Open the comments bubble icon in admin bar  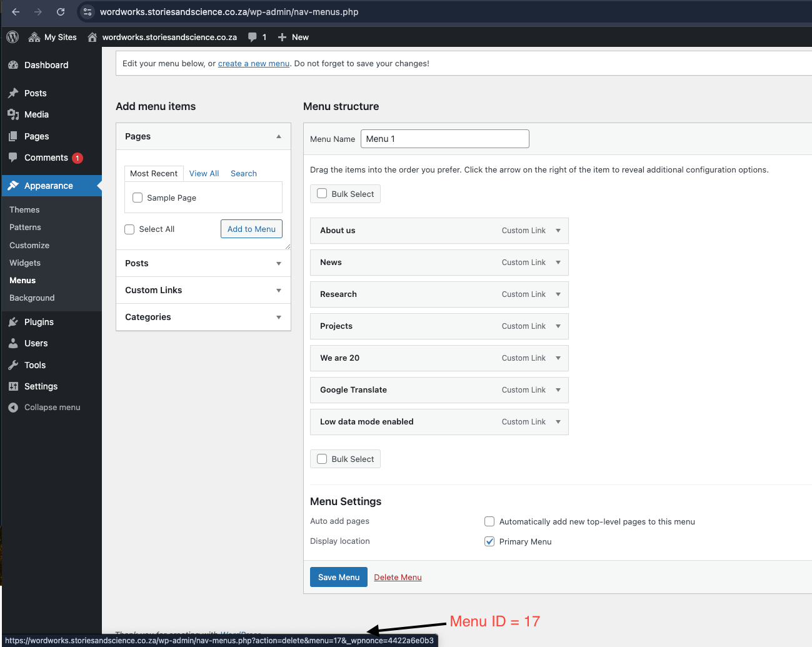click(253, 37)
